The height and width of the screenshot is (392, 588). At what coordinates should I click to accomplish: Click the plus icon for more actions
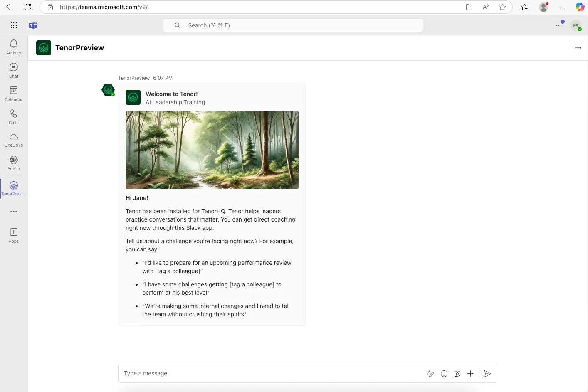(470, 374)
